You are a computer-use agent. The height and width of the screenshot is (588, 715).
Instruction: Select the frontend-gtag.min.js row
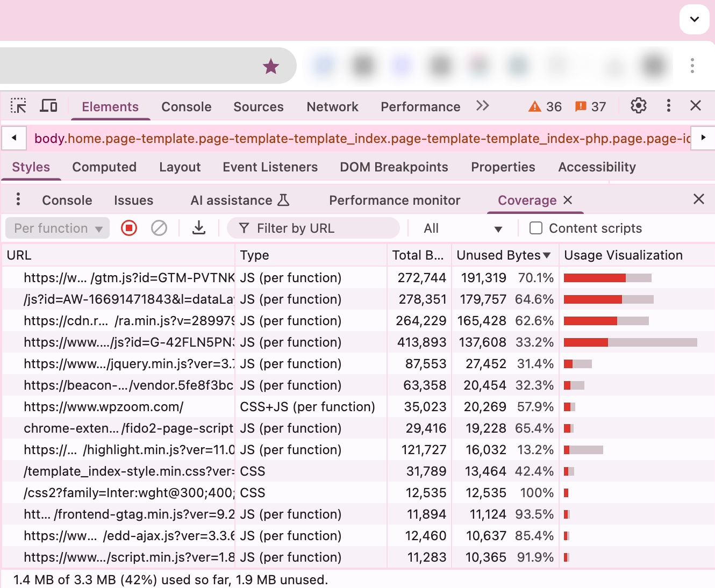pos(359,514)
